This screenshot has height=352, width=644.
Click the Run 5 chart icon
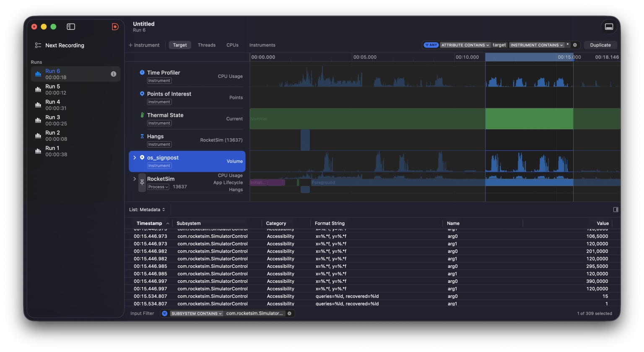coord(38,89)
